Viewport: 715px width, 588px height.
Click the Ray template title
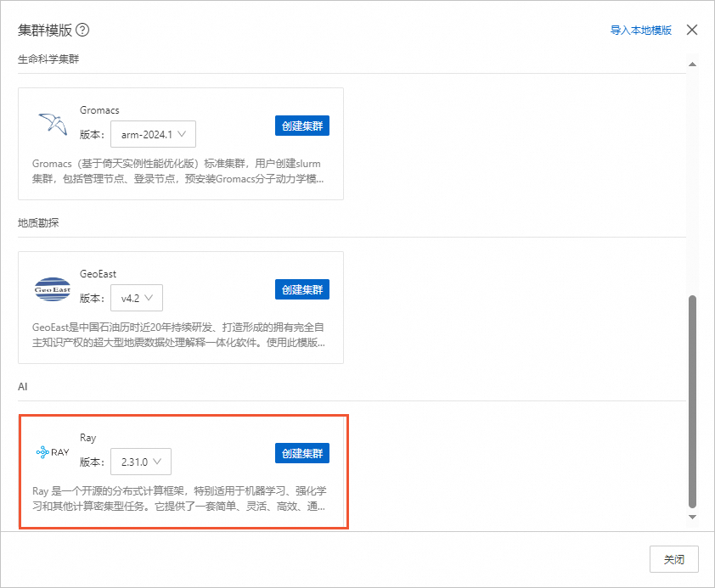pyautogui.click(x=88, y=438)
